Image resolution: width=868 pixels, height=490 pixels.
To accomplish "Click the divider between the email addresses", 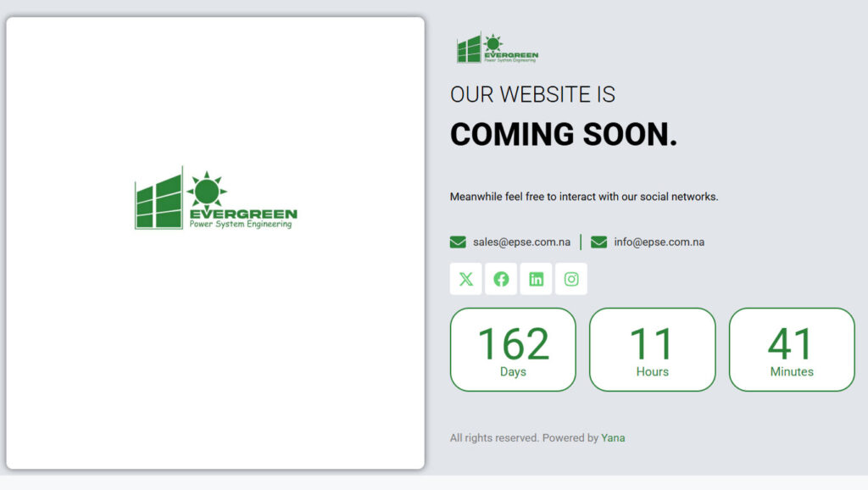I will pyautogui.click(x=581, y=242).
